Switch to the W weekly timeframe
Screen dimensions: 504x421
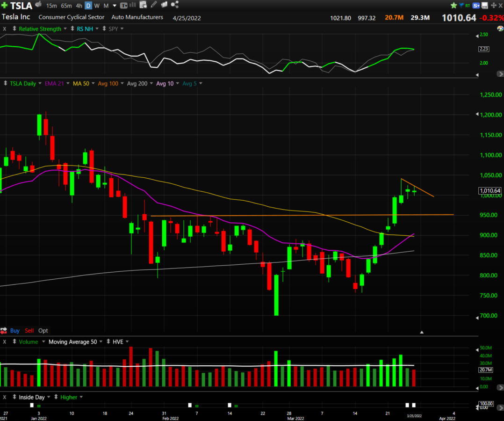click(97, 6)
